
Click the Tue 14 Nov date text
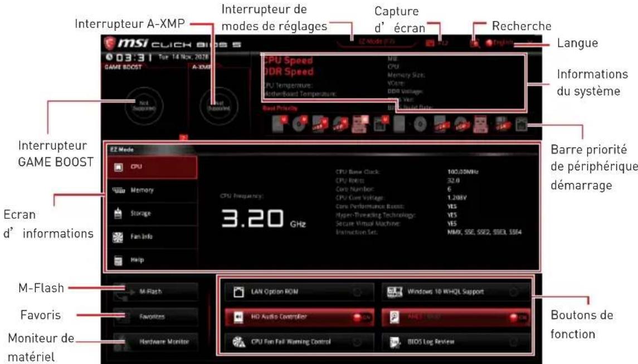[183, 57]
